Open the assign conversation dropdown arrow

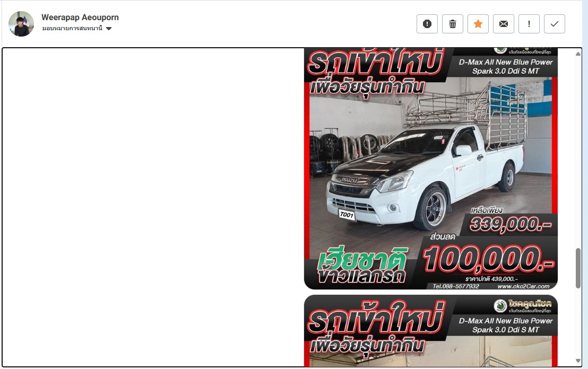(109, 29)
